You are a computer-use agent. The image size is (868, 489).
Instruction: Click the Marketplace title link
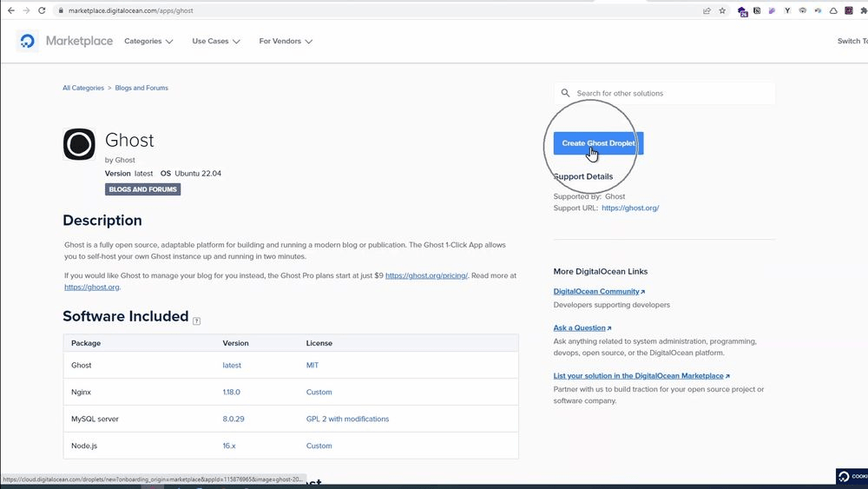(x=79, y=41)
